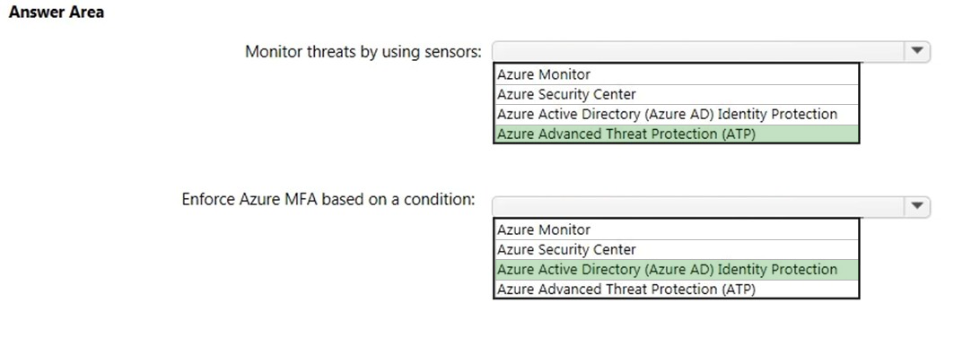Click the empty Enforce Azure MFA combo box field
Image resolution: width=980 pixels, height=337 pixels.
(x=698, y=206)
